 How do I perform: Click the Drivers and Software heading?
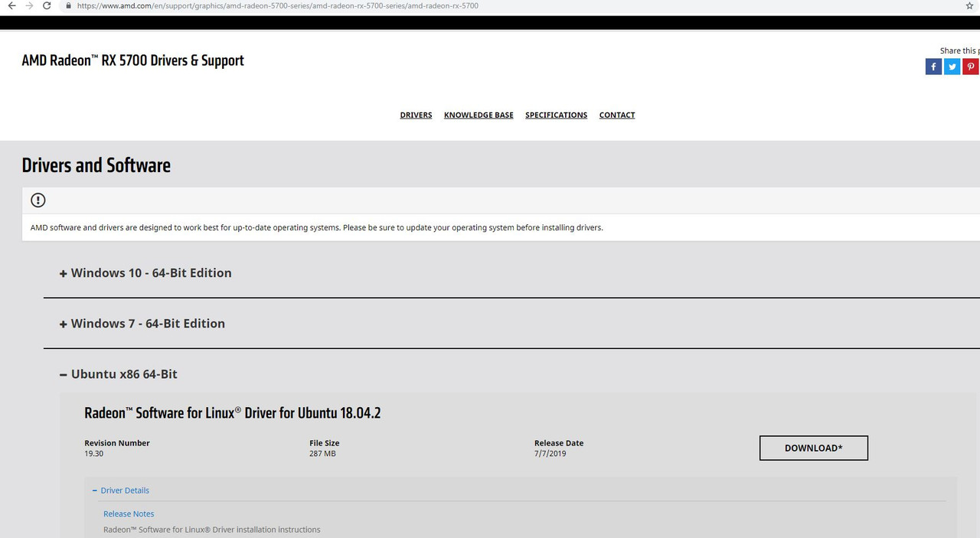point(96,165)
